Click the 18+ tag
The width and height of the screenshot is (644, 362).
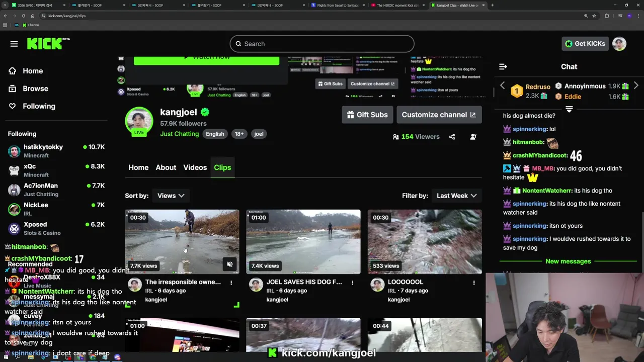pos(239,134)
